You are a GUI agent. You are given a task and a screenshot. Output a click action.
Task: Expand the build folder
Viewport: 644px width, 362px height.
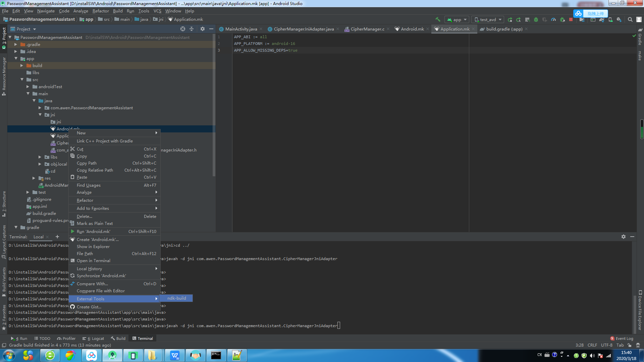pos(21,65)
